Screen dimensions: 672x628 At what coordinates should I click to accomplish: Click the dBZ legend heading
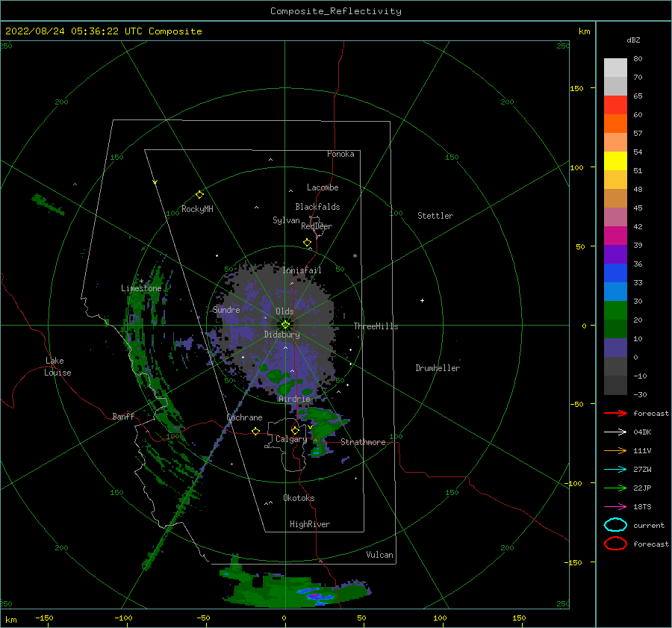[x=633, y=40]
